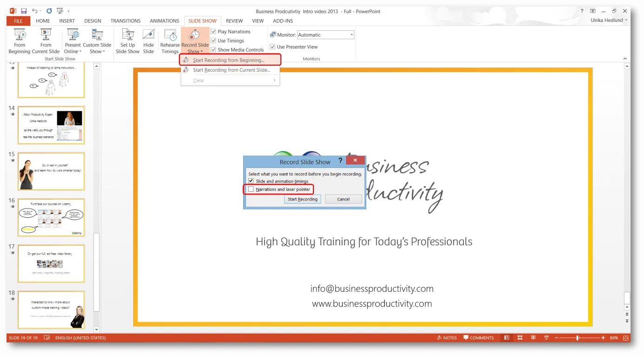The image size is (644, 356).
Task: Open Set Up Slide Show settings
Action: coord(127,41)
